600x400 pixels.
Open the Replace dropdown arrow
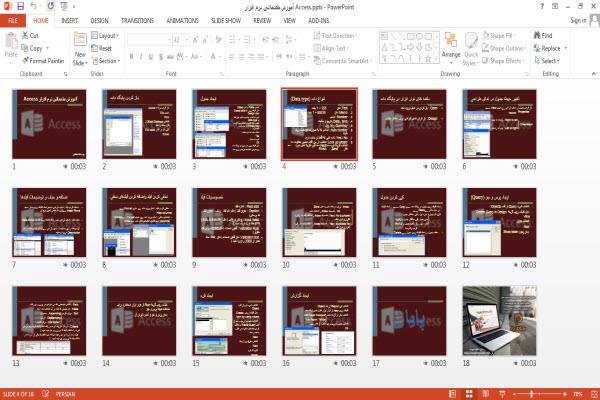coord(565,48)
